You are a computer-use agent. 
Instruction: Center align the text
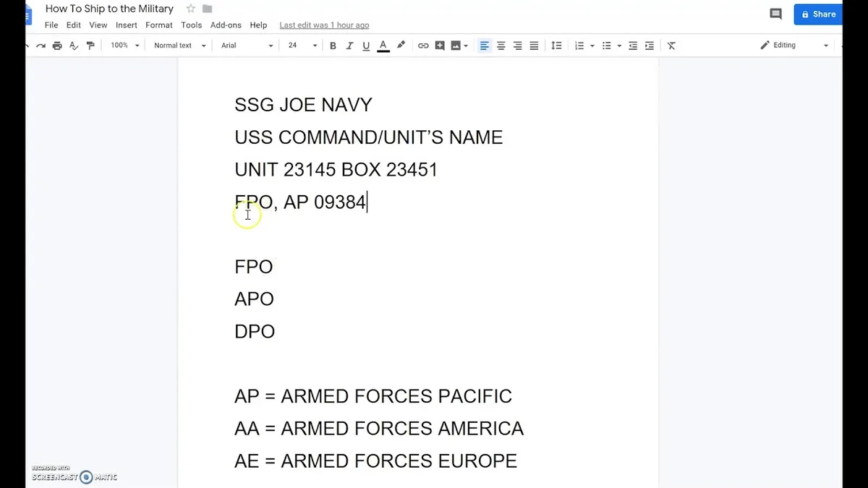click(501, 46)
